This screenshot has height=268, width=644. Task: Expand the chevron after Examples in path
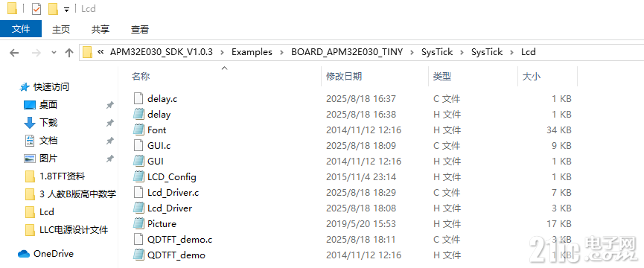click(281, 52)
